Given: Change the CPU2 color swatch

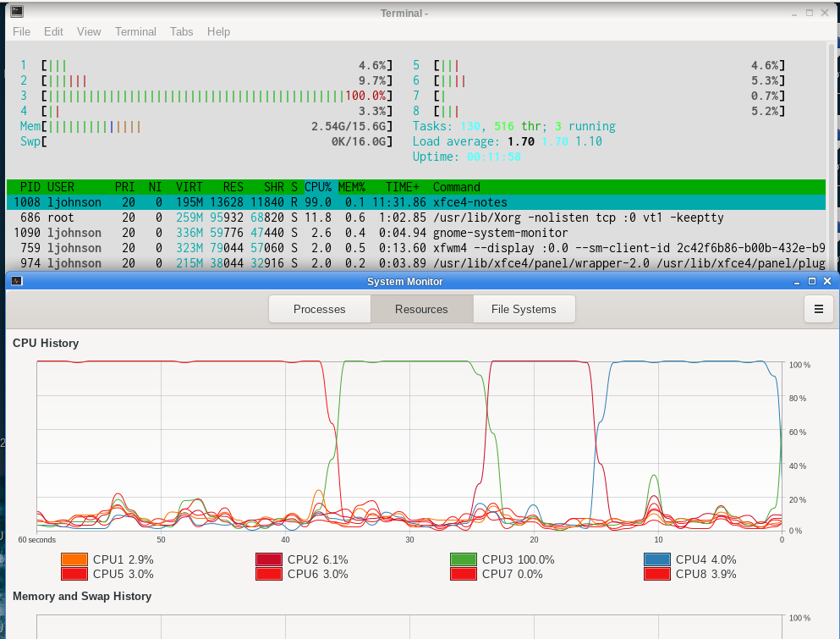Looking at the screenshot, I should click(x=269, y=559).
